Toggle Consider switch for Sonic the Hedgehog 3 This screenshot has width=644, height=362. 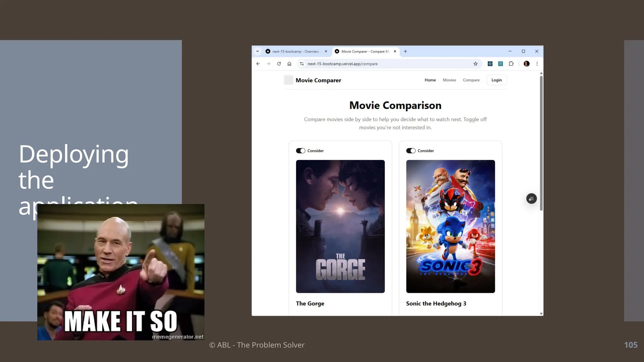tap(411, 151)
